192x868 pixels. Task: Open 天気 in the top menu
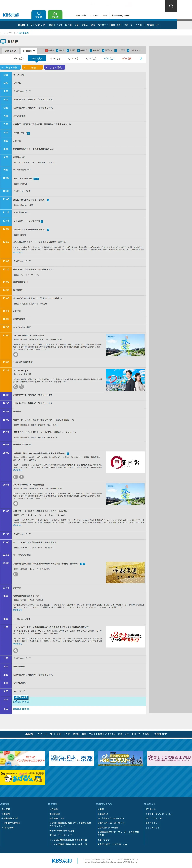(105, 15)
